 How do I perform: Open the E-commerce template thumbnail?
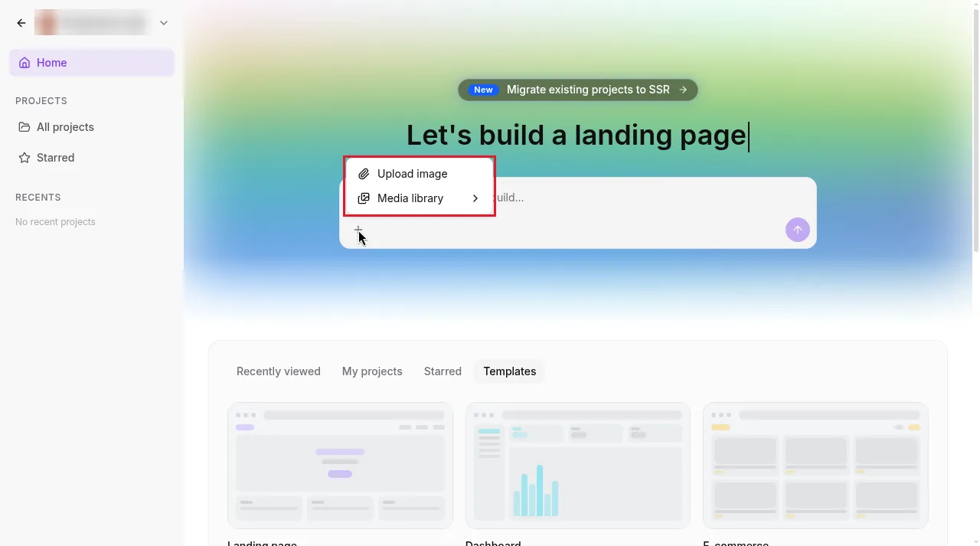(x=815, y=466)
